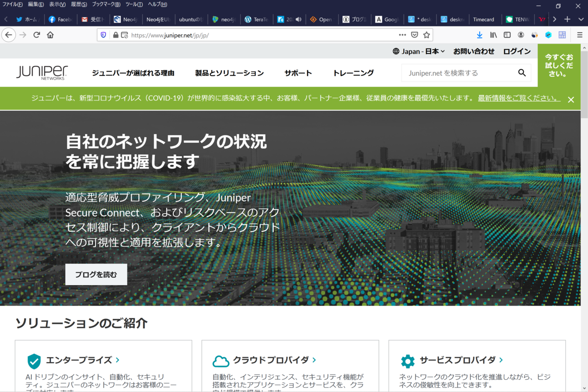The width and height of the screenshot is (588, 392).
Task: Switch to the TeraTerm WordPress tab
Action: click(x=257, y=20)
